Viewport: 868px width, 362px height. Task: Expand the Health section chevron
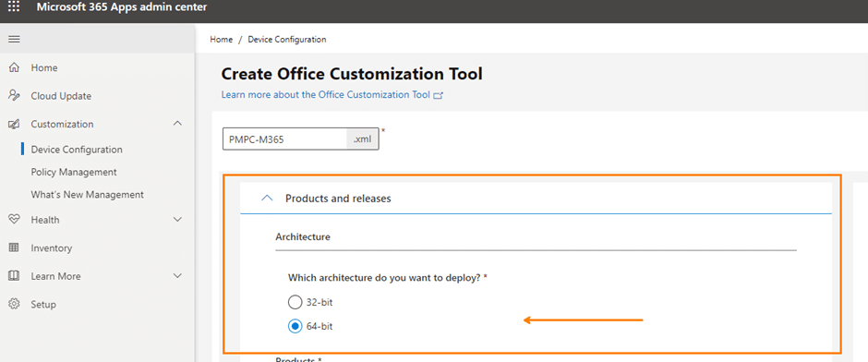pyautogui.click(x=177, y=220)
